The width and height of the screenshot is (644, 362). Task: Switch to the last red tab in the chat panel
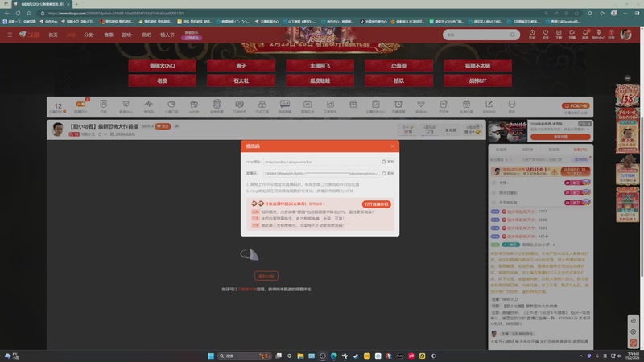(580, 150)
